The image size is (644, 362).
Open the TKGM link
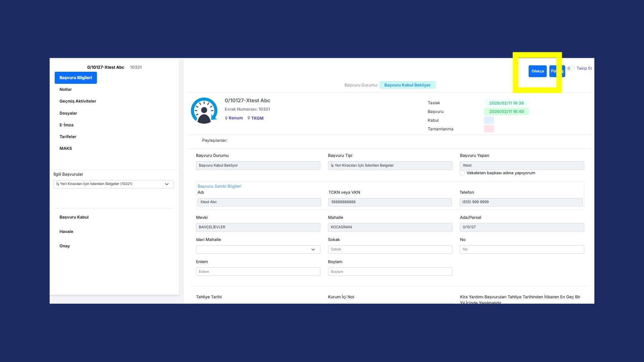pos(257,118)
